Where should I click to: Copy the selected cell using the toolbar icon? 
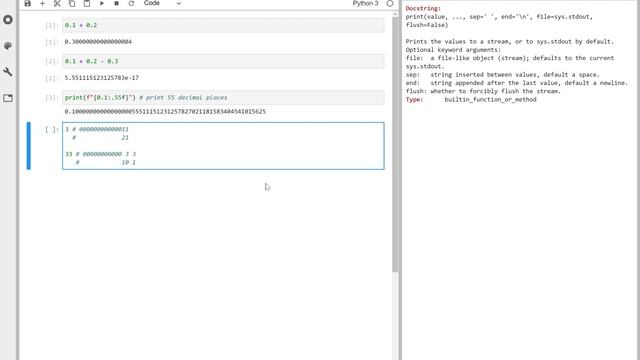coord(72,3)
